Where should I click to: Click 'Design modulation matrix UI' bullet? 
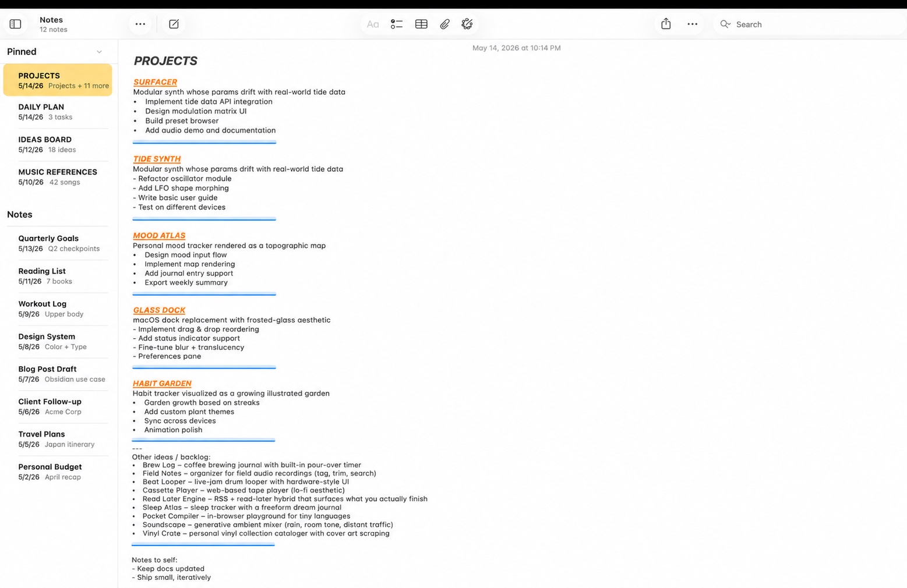point(196,111)
